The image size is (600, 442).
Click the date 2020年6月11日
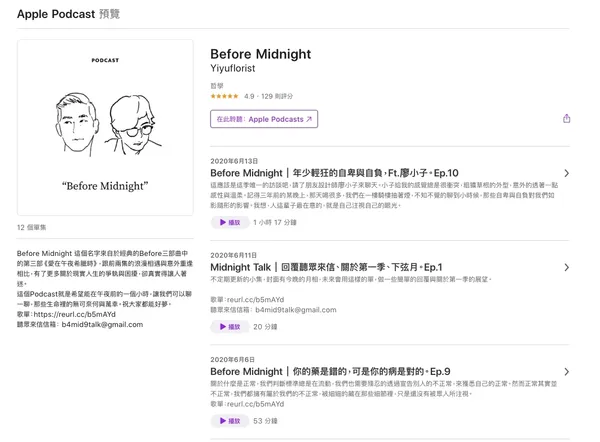233,255
